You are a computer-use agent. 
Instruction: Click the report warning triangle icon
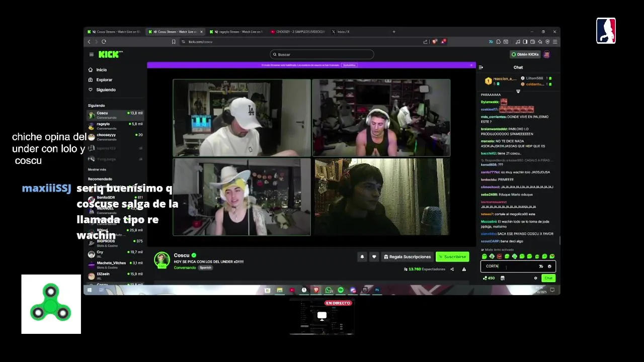(x=464, y=269)
